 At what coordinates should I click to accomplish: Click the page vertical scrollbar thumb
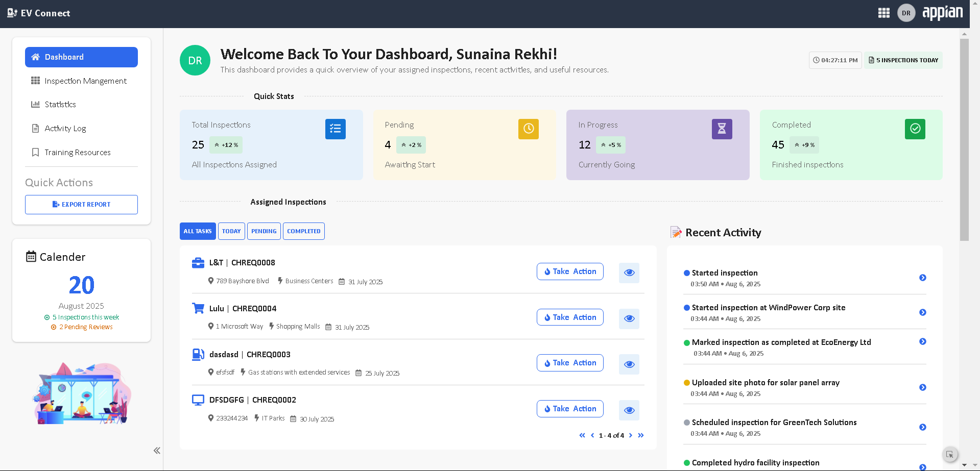point(964,138)
